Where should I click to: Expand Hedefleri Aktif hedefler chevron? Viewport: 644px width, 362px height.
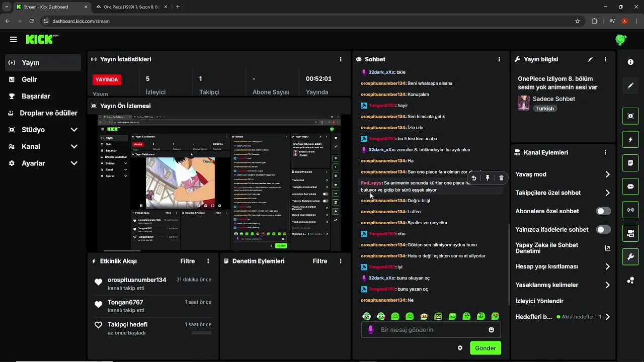(x=607, y=317)
